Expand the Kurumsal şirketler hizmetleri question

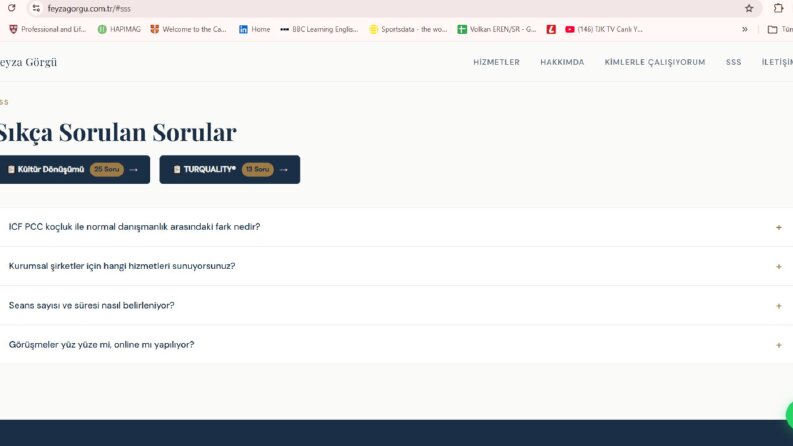(396, 266)
